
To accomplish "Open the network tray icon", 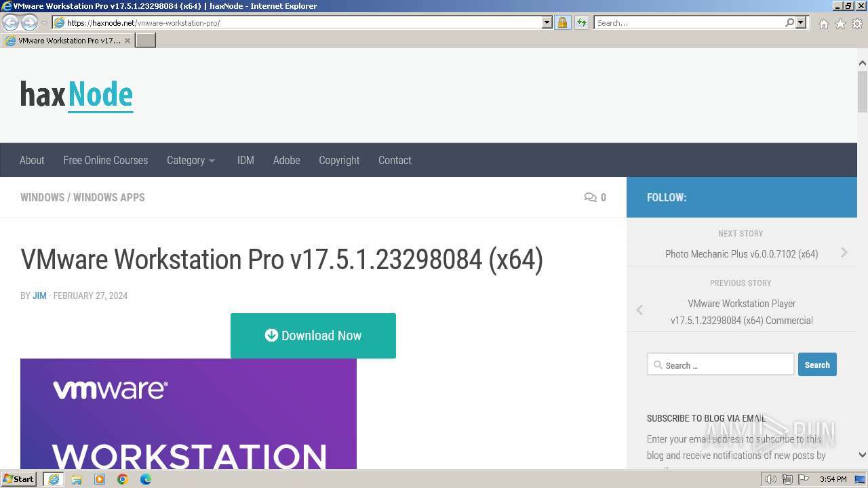I will pyautogui.click(x=787, y=479).
